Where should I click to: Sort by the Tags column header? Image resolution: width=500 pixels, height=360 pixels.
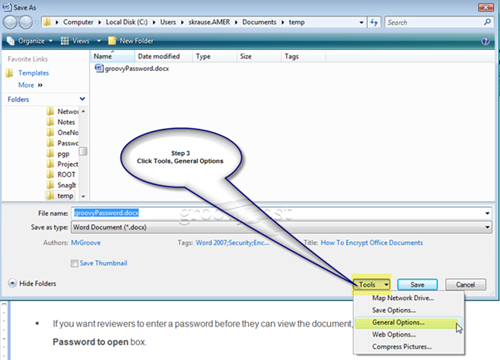click(x=303, y=56)
